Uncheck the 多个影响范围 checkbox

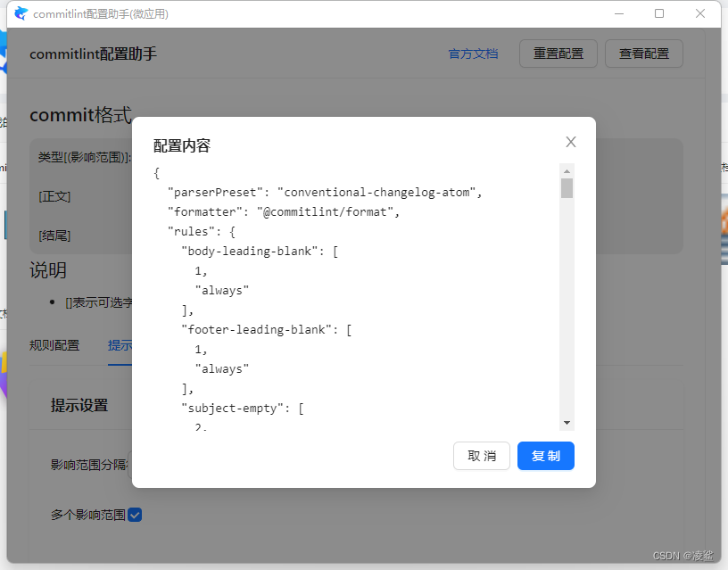pyautogui.click(x=135, y=515)
